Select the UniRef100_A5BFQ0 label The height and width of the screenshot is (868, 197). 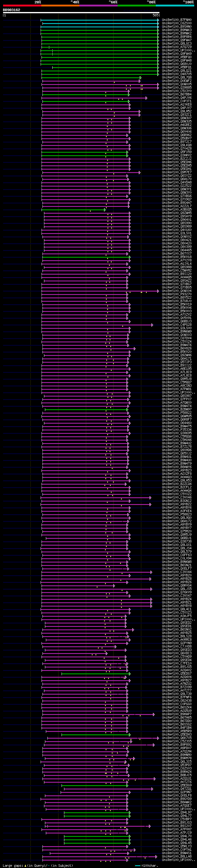click(x=177, y=57)
